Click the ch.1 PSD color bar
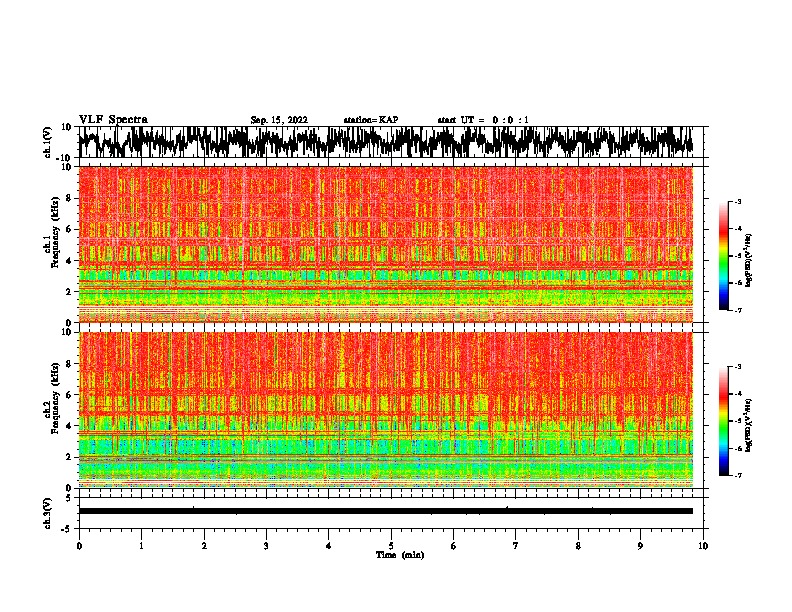 [723, 256]
